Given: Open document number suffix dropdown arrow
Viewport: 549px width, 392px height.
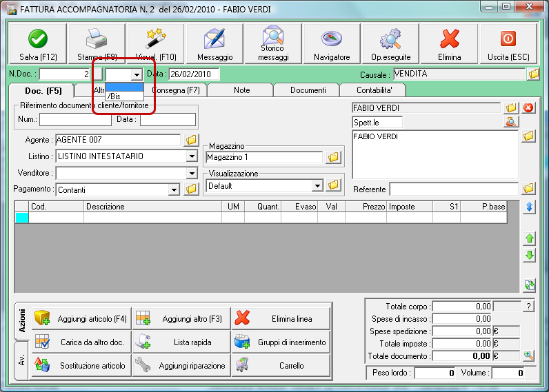Looking at the screenshot, I should 137,74.
